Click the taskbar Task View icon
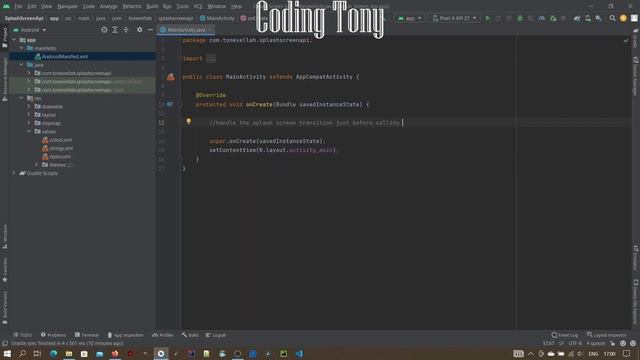 pos(37,353)
